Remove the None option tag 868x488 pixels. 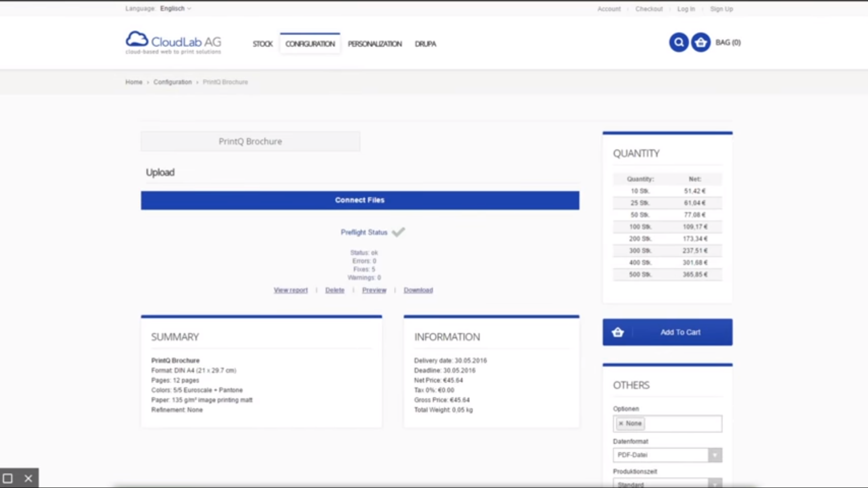(621, 423)
